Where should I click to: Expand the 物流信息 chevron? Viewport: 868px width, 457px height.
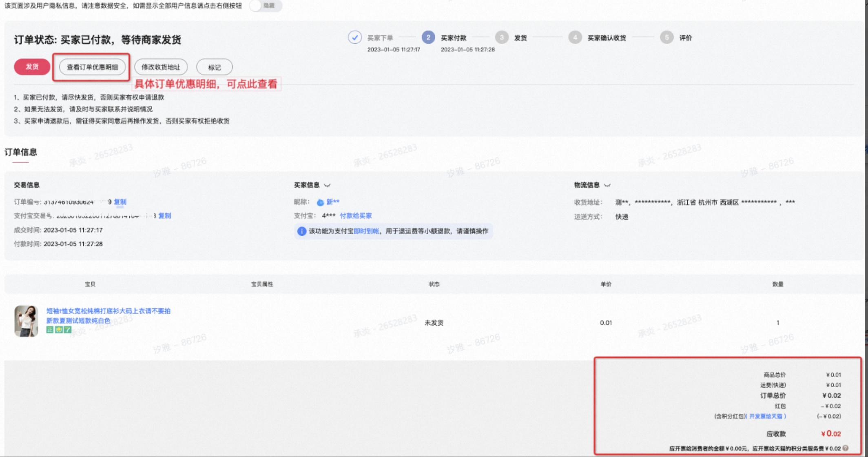point(607,185)
